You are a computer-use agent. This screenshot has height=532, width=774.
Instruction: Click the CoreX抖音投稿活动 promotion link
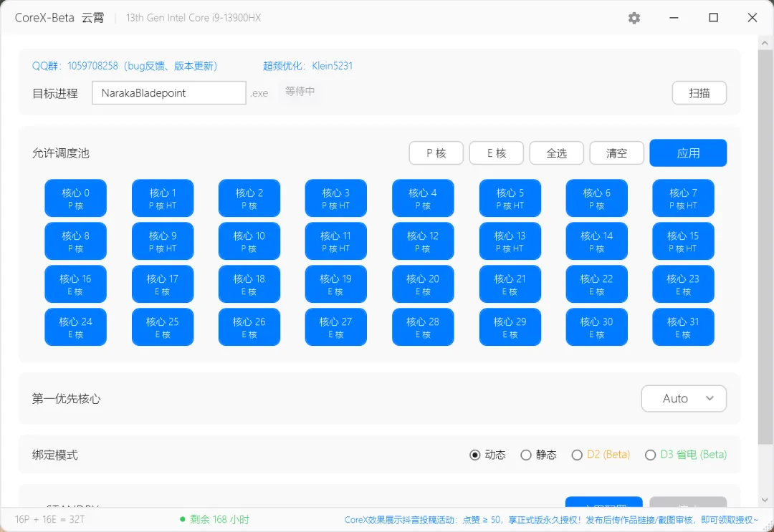coord(551,520)
